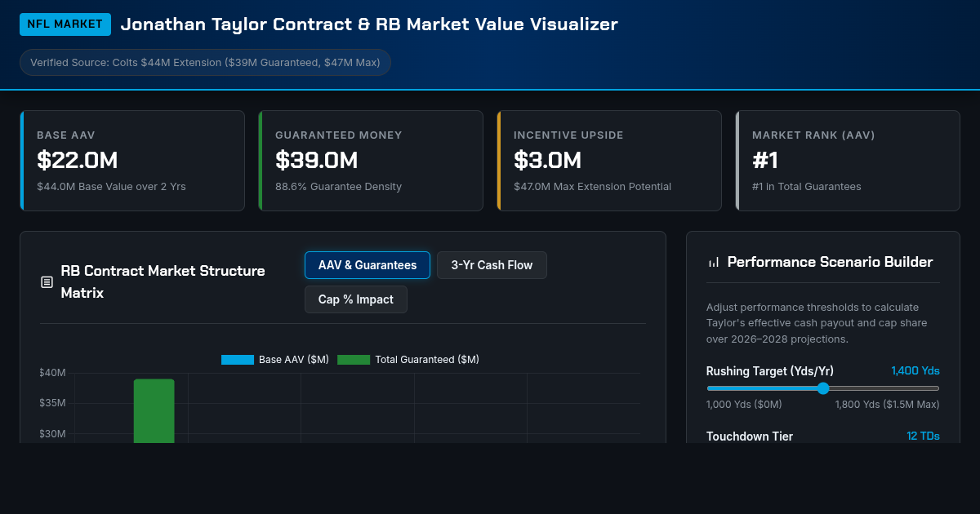Screen dimensions: 980x514
Task: Click the $40M y-axis label
Action: (52, 373)
